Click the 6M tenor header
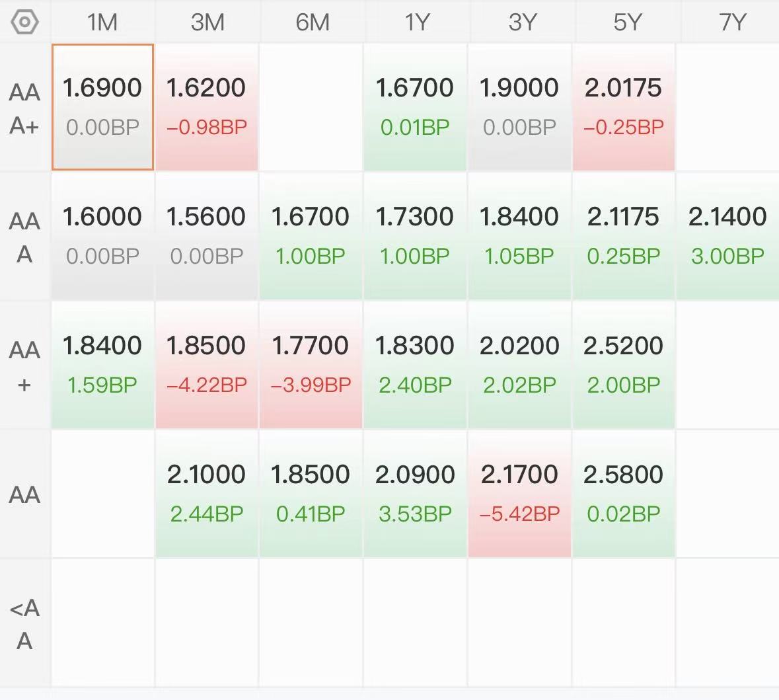 pos(312,22)
